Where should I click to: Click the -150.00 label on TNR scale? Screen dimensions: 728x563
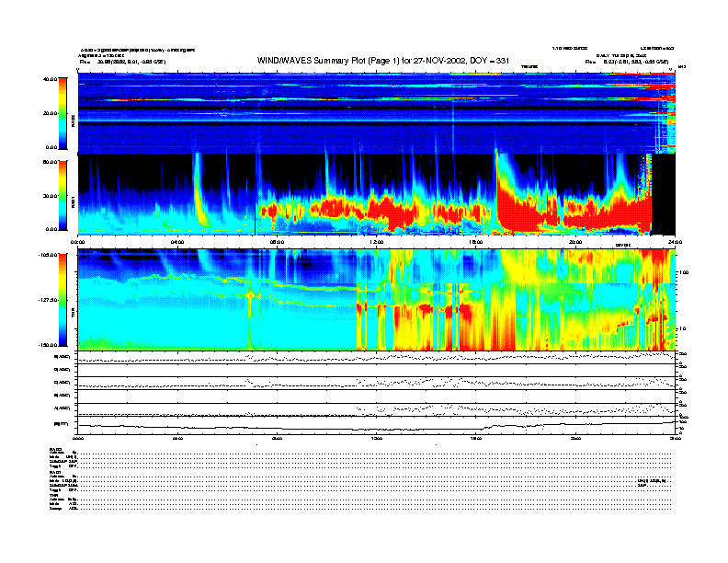pos(45,344)
